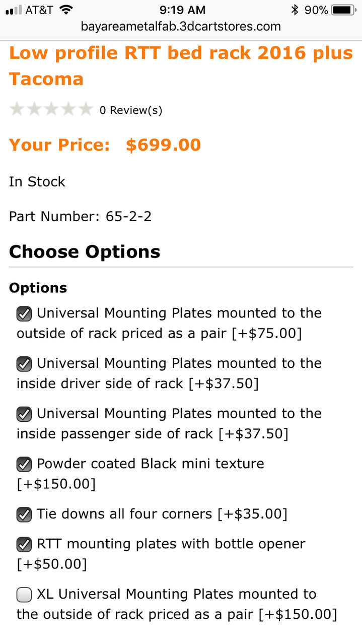Tap the Wi-Fi signal icon
362x644 pixels.
(x=65, y=10)
